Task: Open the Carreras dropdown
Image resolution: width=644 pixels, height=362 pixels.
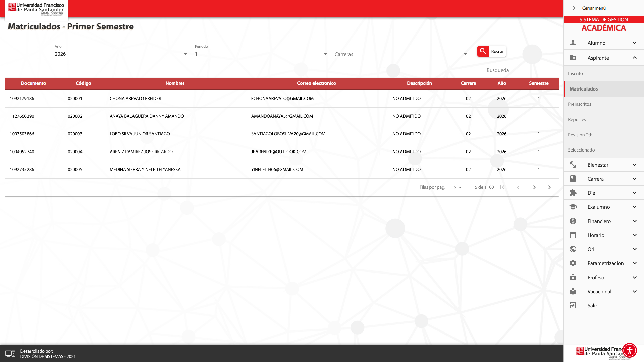Action: (401, 54)
